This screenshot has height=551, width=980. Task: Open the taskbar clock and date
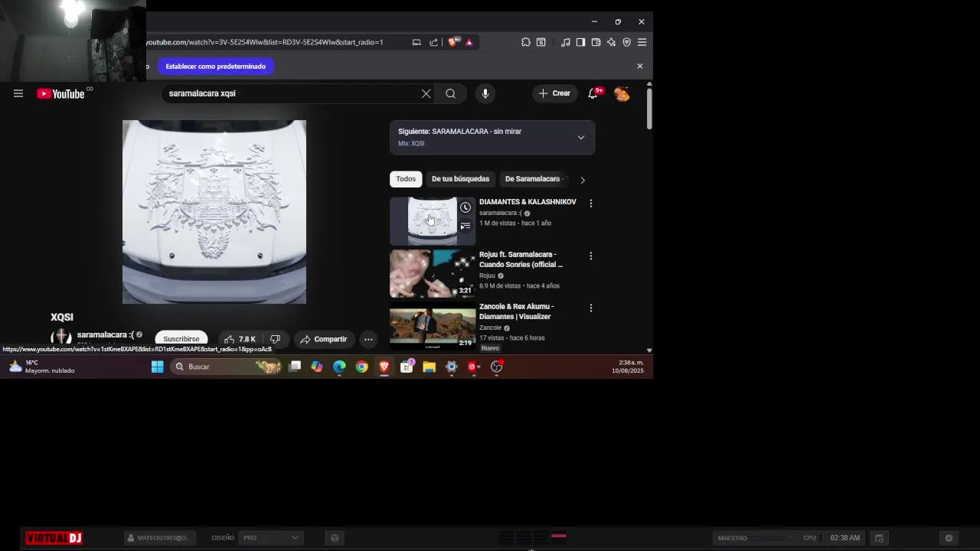[628, 367]
